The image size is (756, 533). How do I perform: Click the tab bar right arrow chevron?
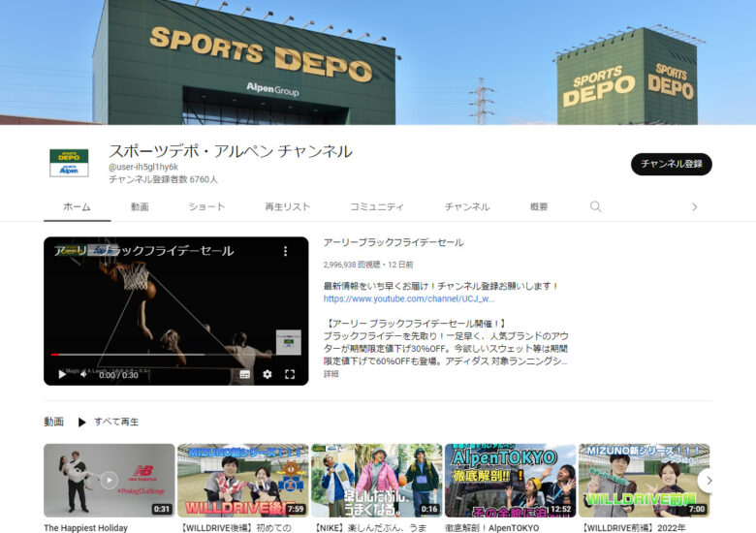coord(694,206)
